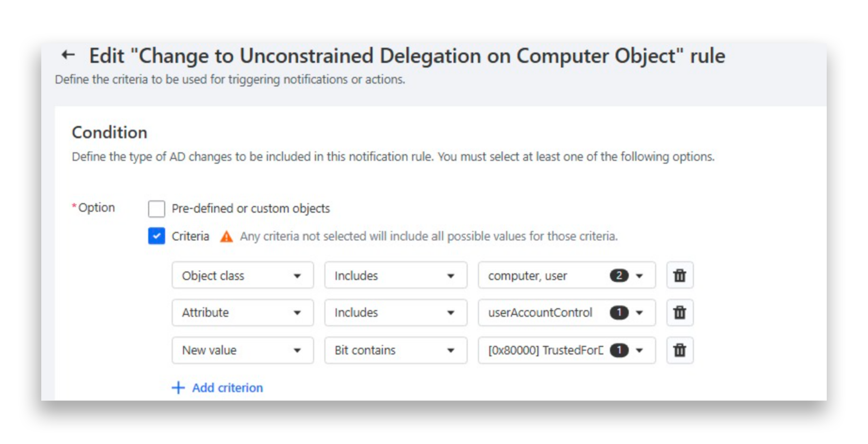Delete the Object class criterion row

(679, 275)
